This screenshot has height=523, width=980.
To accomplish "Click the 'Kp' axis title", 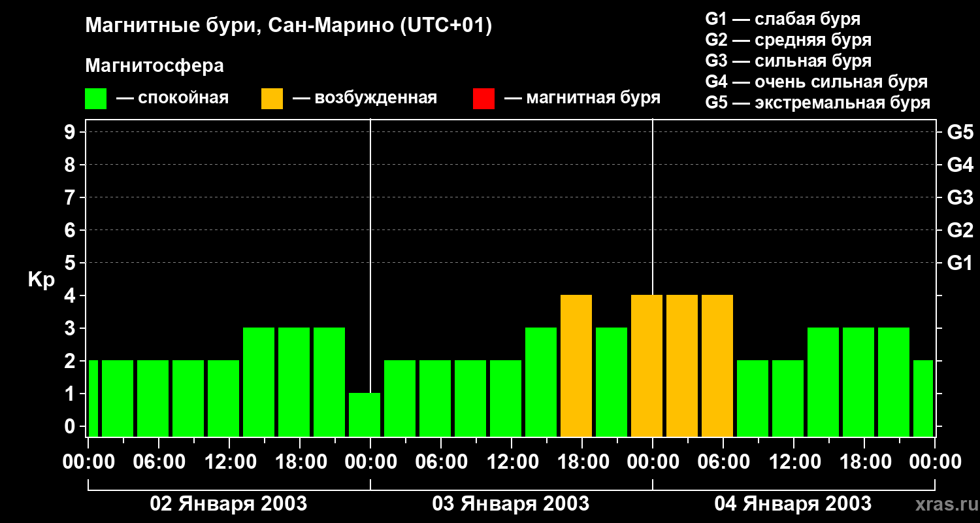I will pyautogui.click(x=41, y=280).
